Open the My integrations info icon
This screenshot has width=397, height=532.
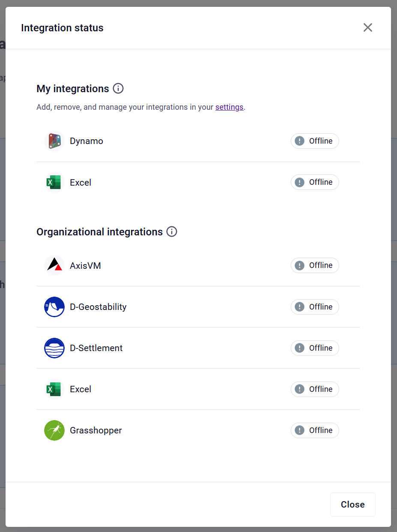click(118, 89)
